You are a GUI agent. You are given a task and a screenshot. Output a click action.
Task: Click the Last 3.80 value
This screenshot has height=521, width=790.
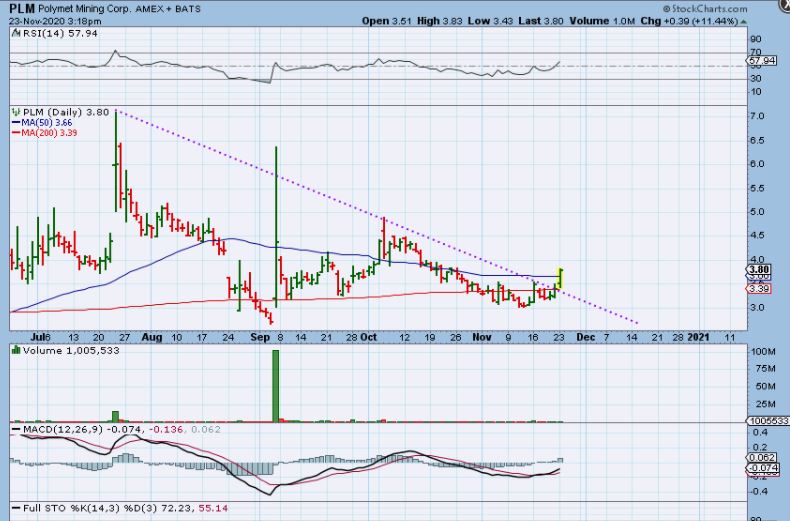pos(541,21)
